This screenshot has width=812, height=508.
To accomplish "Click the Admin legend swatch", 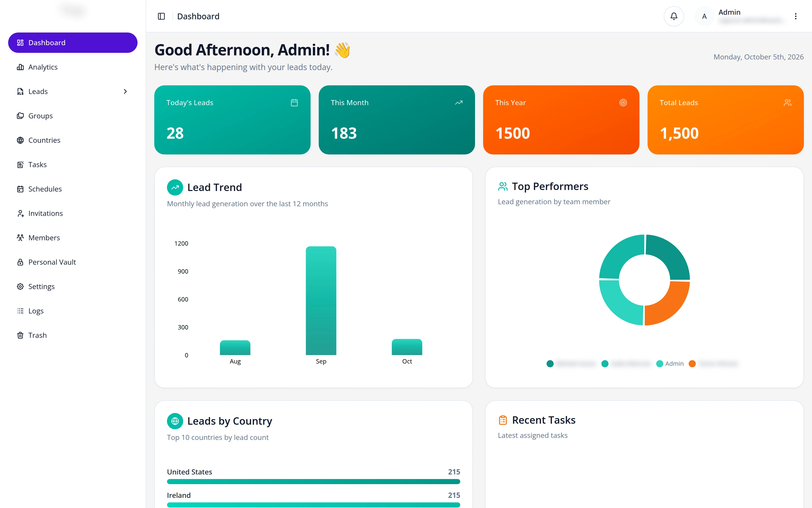I will click(659, 363).
